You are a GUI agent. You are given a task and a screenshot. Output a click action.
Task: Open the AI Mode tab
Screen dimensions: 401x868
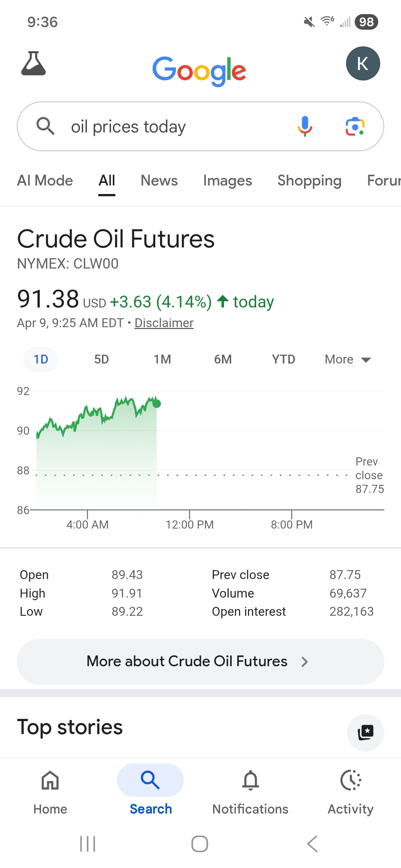pyautogui.click(x=45, y=181)
